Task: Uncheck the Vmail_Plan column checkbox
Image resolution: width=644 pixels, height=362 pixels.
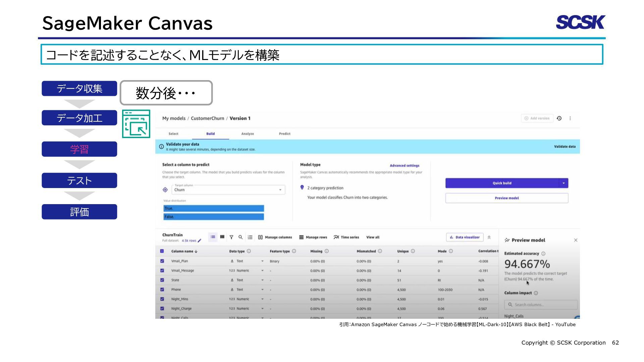Action: click(162, 261)
